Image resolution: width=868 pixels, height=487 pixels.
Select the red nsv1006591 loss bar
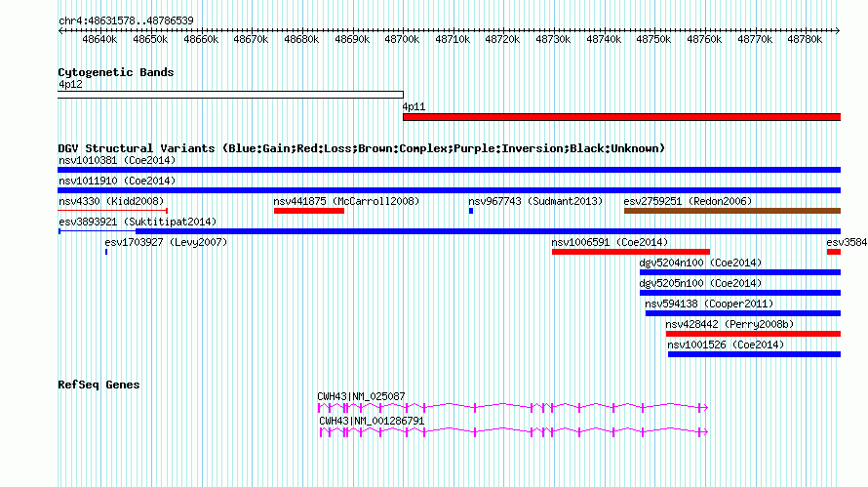tap(631, 252)
